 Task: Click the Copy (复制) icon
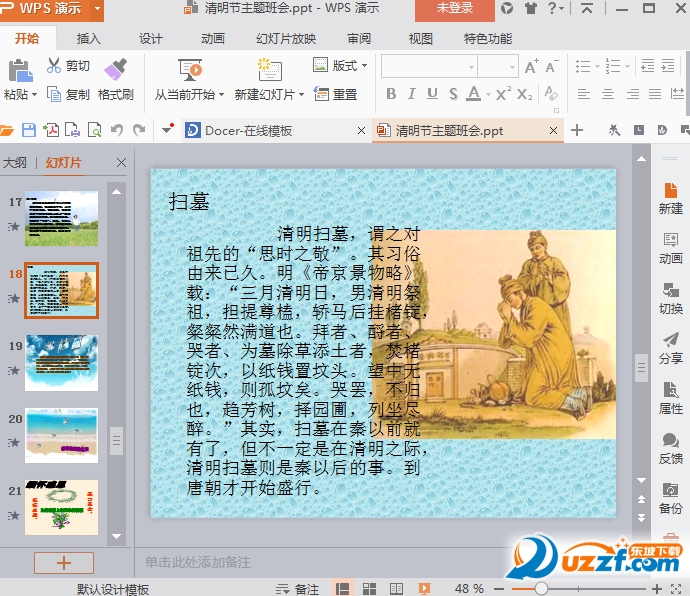point(54,95)
